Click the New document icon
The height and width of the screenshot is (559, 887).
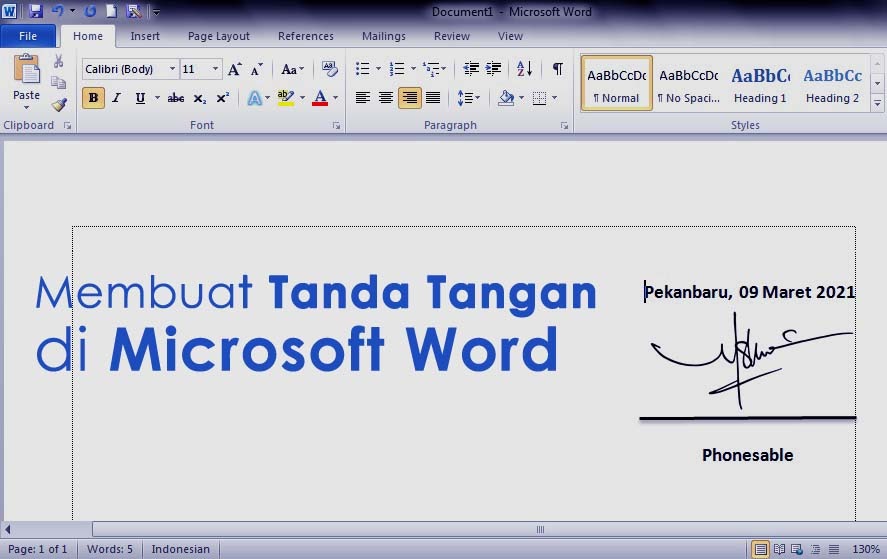click(x=112, y=11)
